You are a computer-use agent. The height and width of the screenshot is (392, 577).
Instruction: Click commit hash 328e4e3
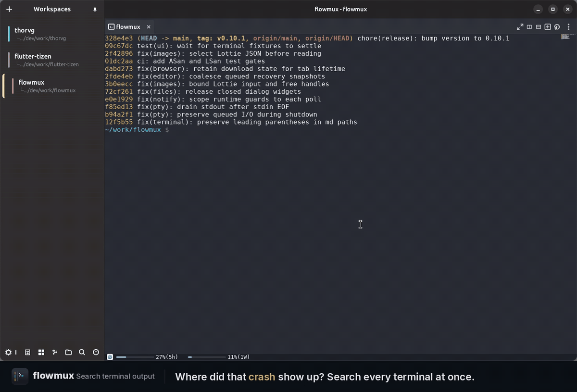(119, 38)
